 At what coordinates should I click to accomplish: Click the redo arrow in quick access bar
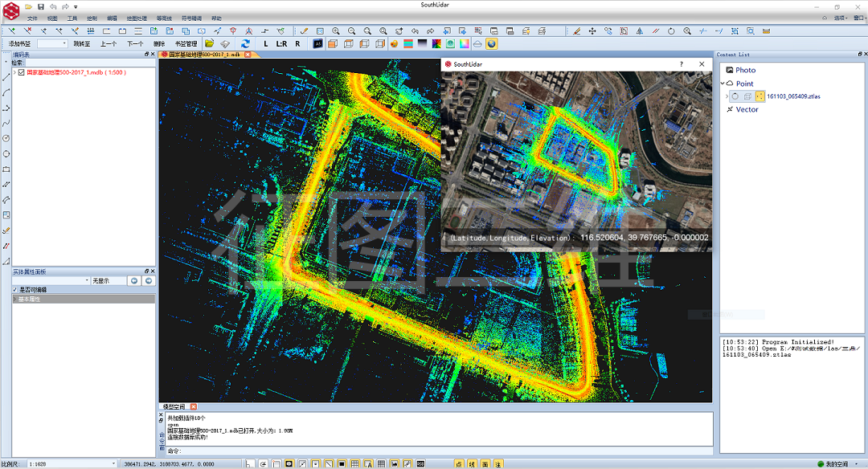pyautogui.click(x=65, y=6)
